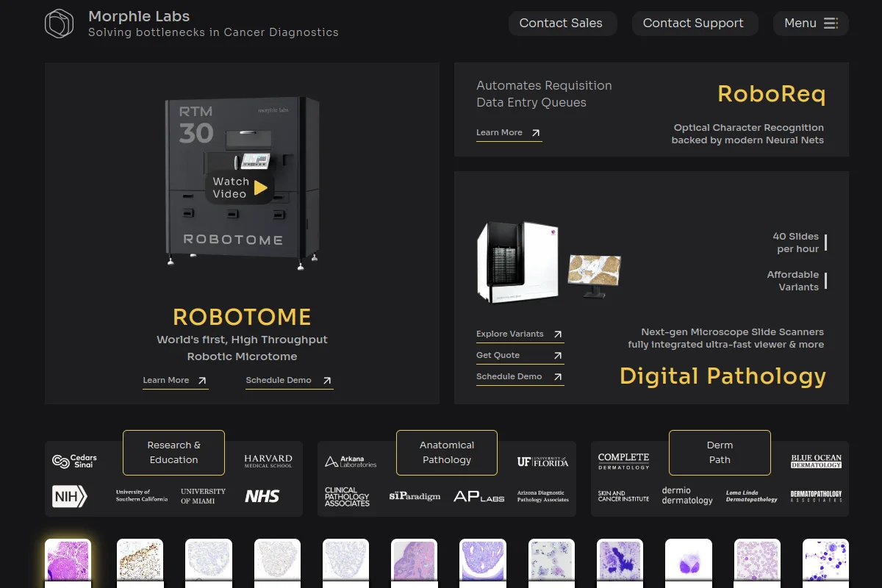Image resolution: width=882 pixels, height=588 pixels.
Task: Click Schedule Demo under Robotome
Action: 289,381
